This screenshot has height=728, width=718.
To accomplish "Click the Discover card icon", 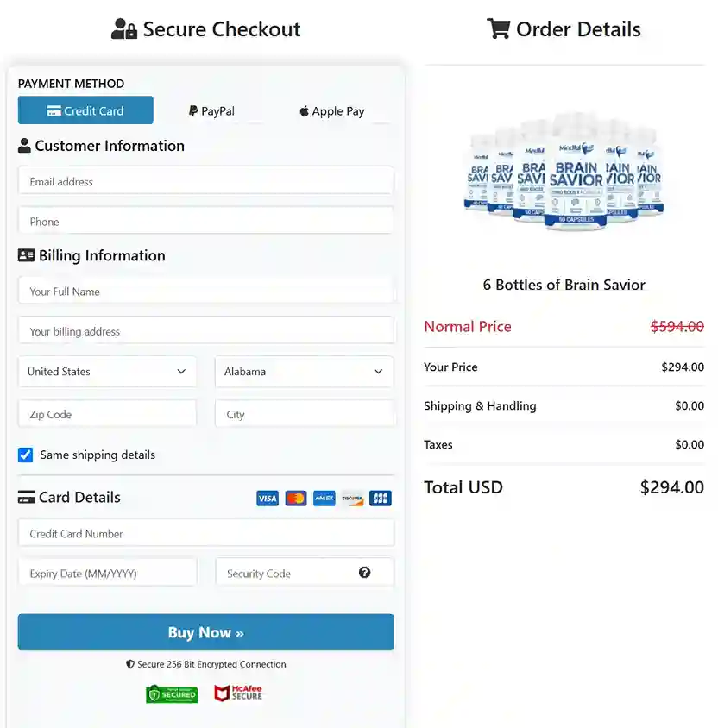I will [x=352, y=498].
